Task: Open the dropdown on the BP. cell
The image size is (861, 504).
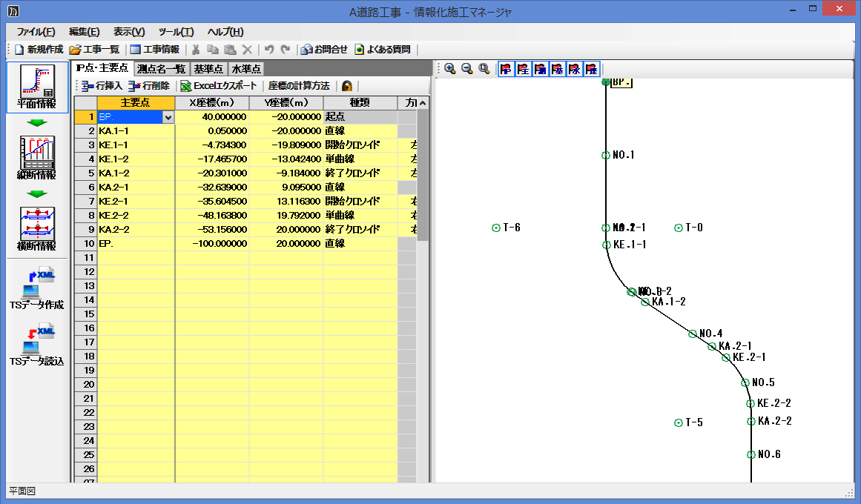Action: coord(168,117)
